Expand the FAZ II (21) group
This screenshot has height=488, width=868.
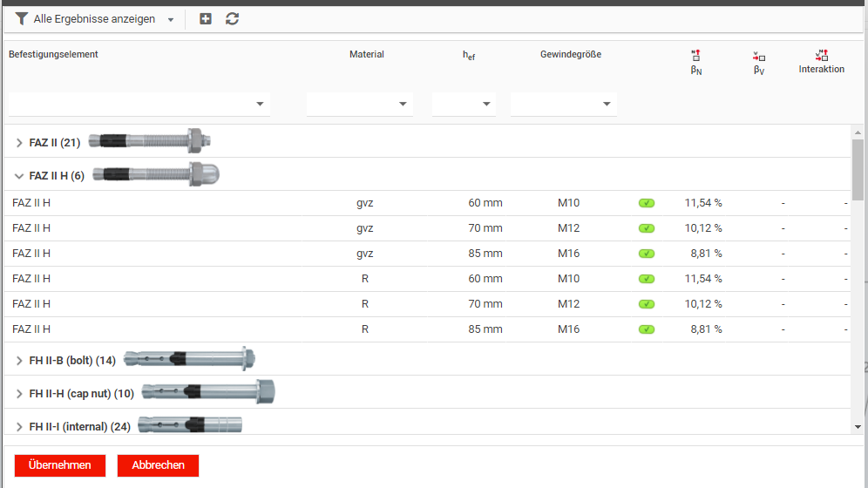[19, 143]
